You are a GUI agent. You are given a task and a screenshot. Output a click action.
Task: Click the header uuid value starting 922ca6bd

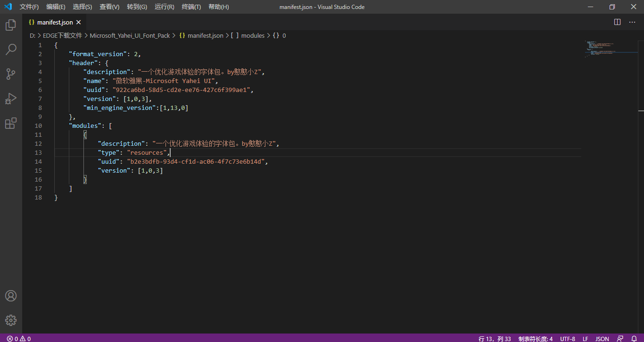(x=181, y=90)
